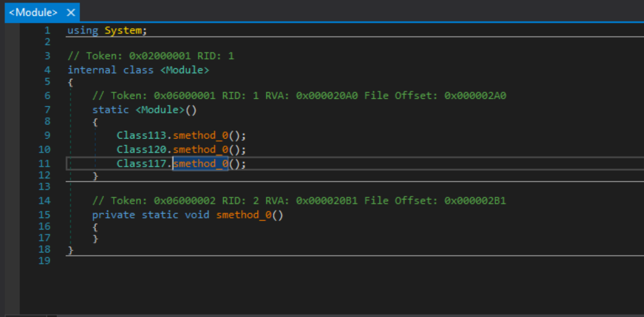Click the System namespace in using line

point(123,30)
